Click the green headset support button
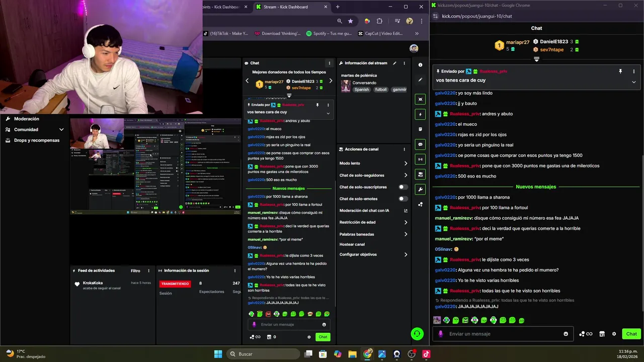 tap(417, 333)
